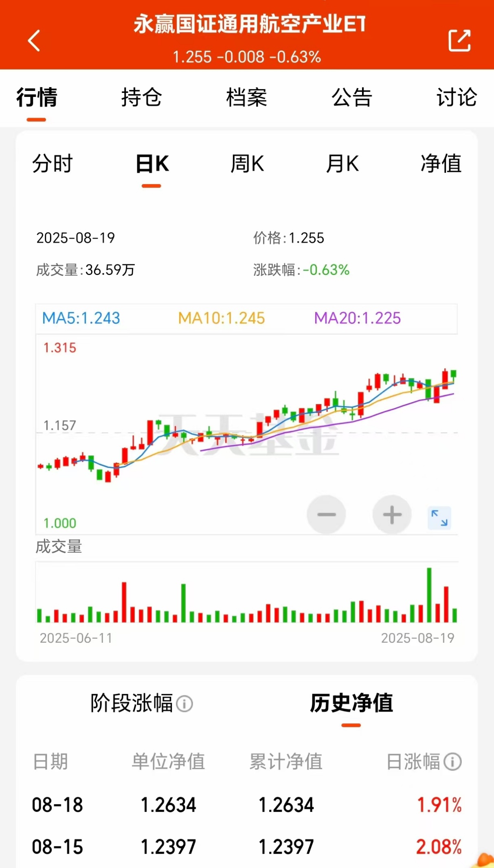
Task: Tap 日期 column header
Action: point(50,762)
